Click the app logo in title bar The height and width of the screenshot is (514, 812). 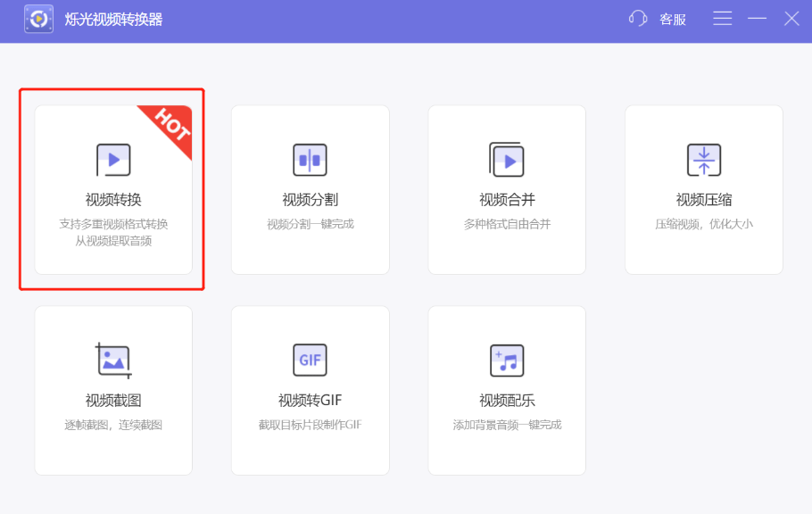(x=37, y=19)
